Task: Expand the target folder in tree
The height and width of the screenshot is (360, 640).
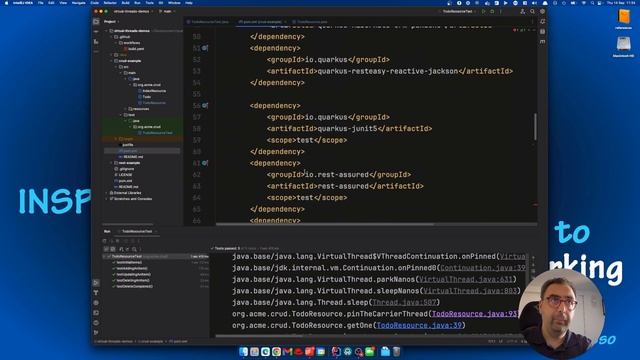Action: coord(116,139)
